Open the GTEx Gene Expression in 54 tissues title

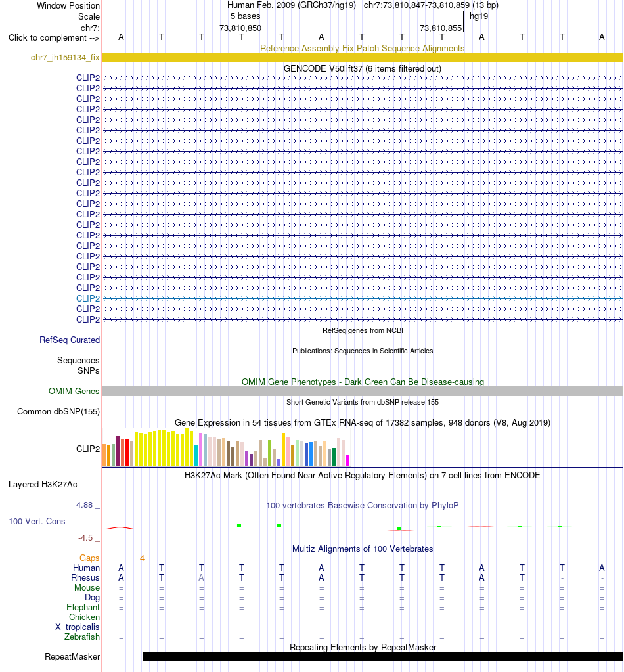363,422
